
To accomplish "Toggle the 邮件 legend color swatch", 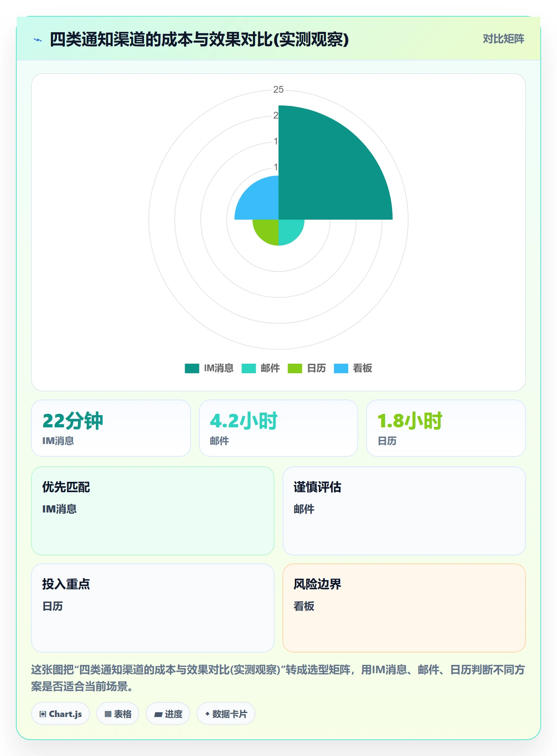I will coord(249,368).
